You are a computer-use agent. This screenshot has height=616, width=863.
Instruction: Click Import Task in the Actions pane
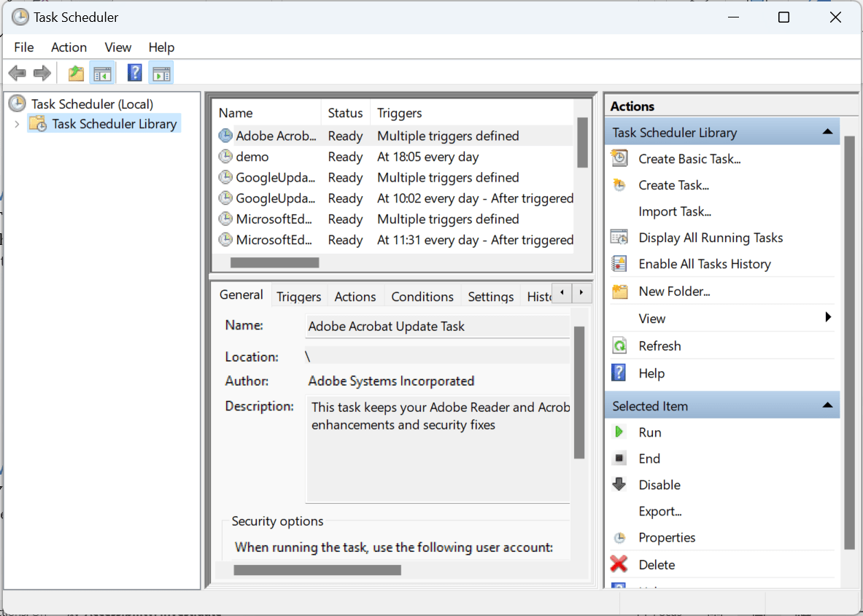click(x=675, y=211)
